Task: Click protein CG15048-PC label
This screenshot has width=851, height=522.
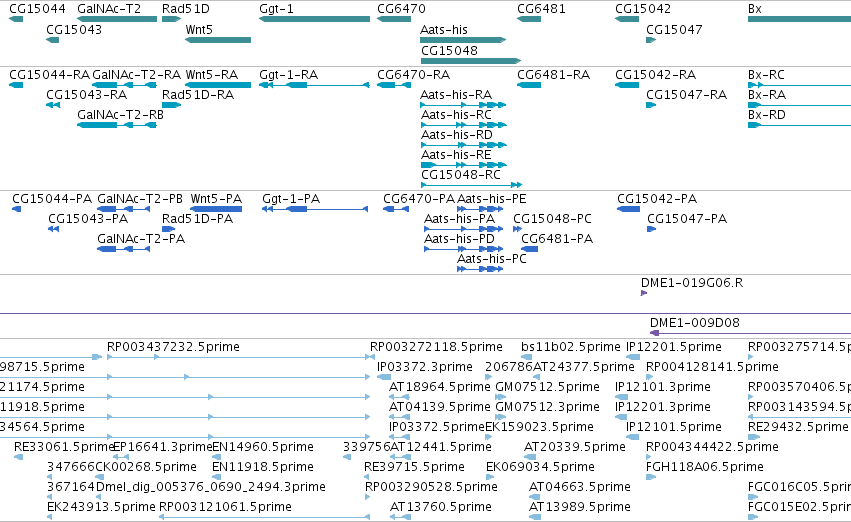Action: click(x=552, y=219)
